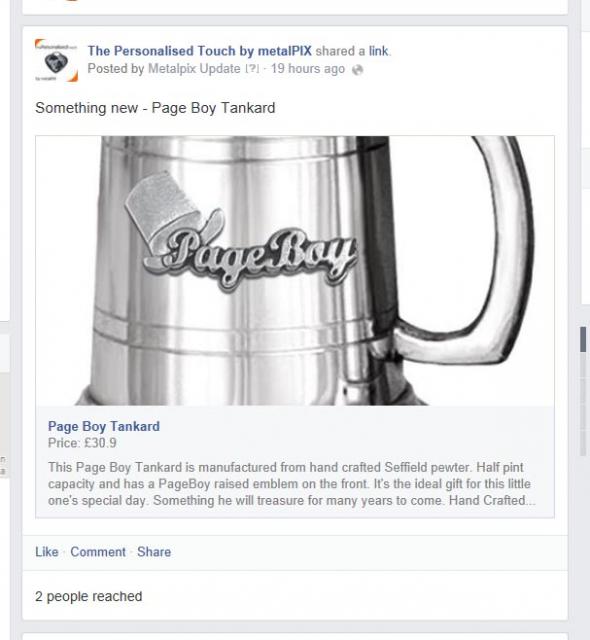The height and width of the screenshot is (640, 590).
Task: Click the tankard handle in the photo
Action: [x=463, y=251]
